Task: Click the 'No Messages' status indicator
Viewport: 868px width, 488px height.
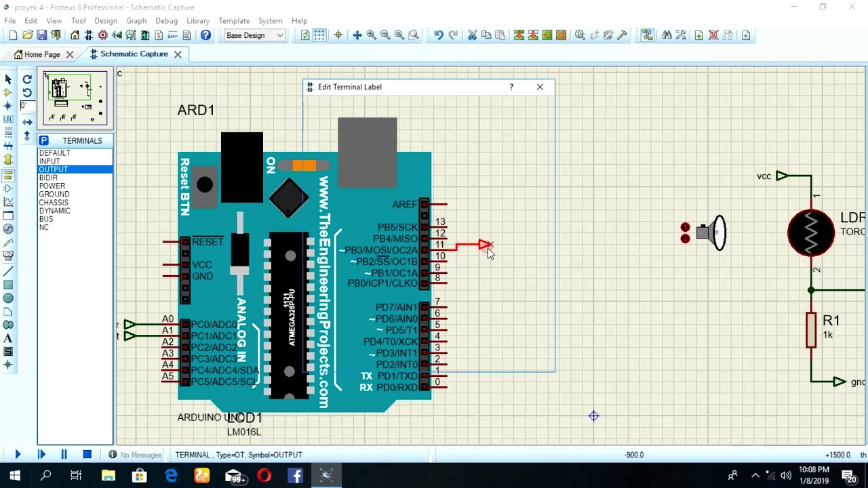Action: click(135, 455)
